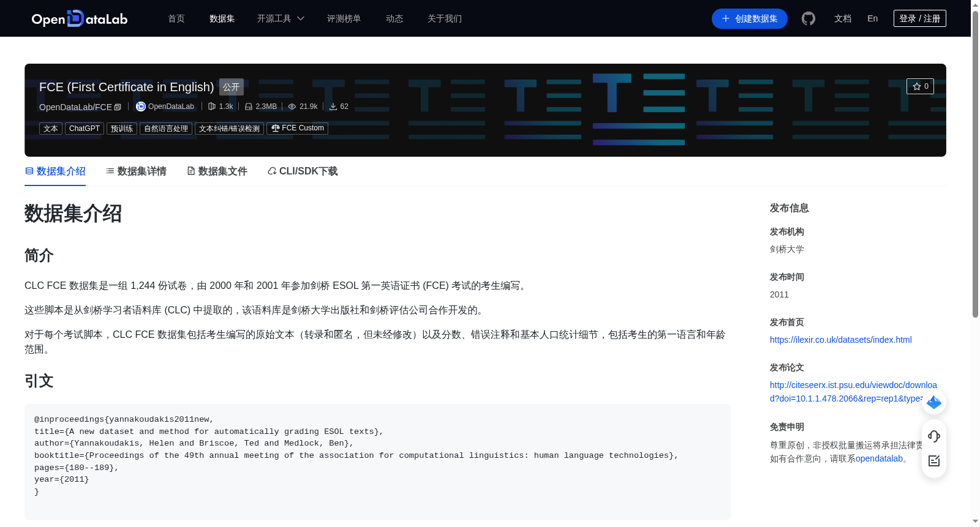Click the BibTeX citation code block
980x527 pixels.
tap(377, 462)
